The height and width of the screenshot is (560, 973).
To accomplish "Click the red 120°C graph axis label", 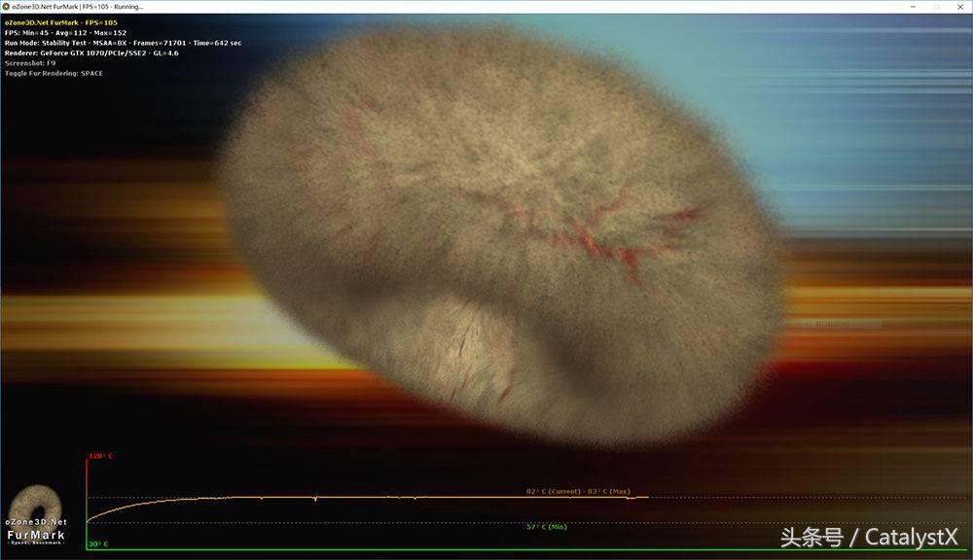I will (x=101, y=456).
